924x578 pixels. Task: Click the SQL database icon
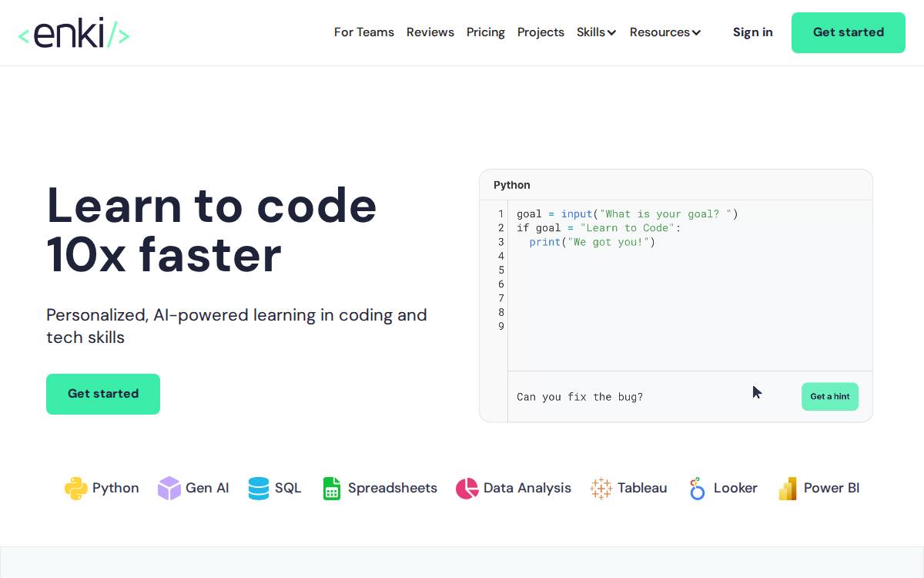(x=259, y=488)
